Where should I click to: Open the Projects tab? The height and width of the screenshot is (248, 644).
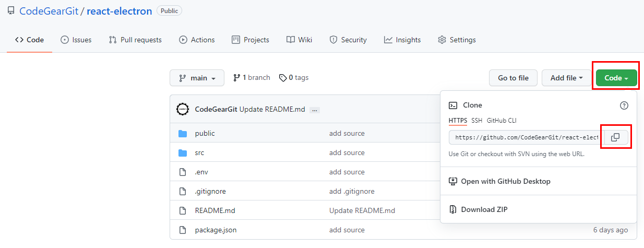[x=251, y=40]
